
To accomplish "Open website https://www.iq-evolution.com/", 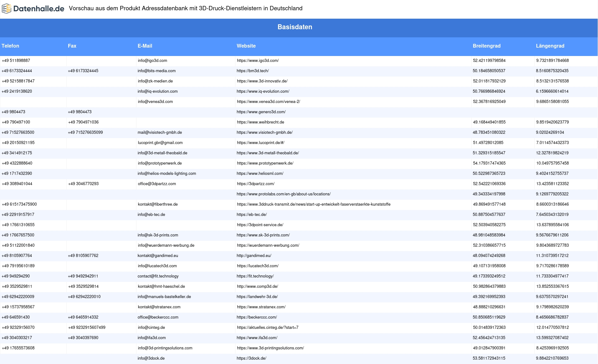I will pyautogui.click(x=263, y=91).
